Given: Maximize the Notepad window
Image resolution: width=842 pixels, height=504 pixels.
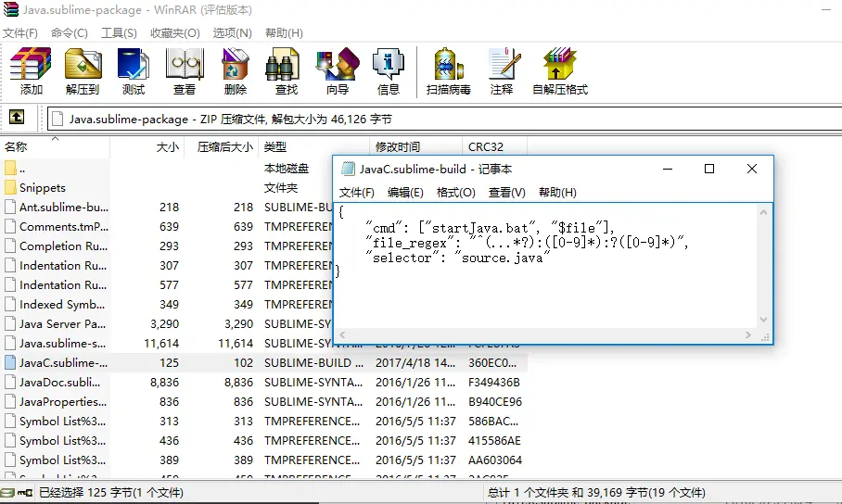Looking at the screenshot, I should (708, 169).
